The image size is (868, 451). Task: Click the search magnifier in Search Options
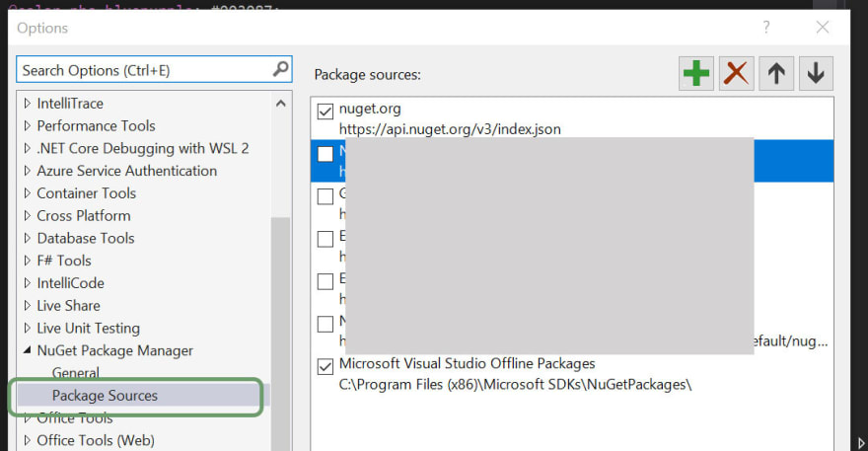[x=281, y=69]
